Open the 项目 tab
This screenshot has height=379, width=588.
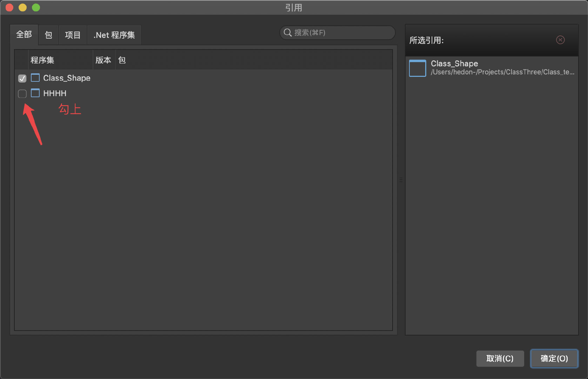click(73, 35)
